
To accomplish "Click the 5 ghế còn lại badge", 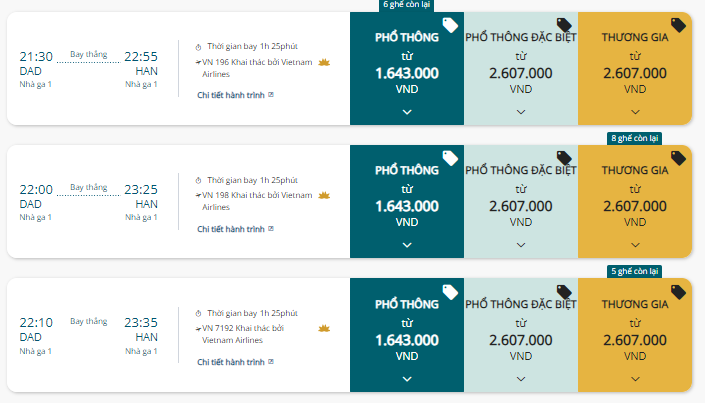I will [634, 272].
